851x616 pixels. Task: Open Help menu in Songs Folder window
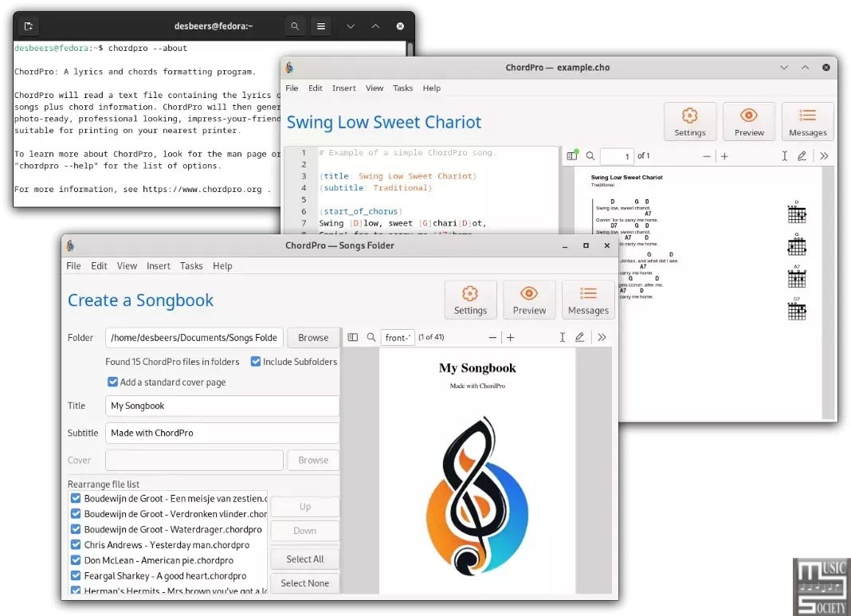(222, 266)
